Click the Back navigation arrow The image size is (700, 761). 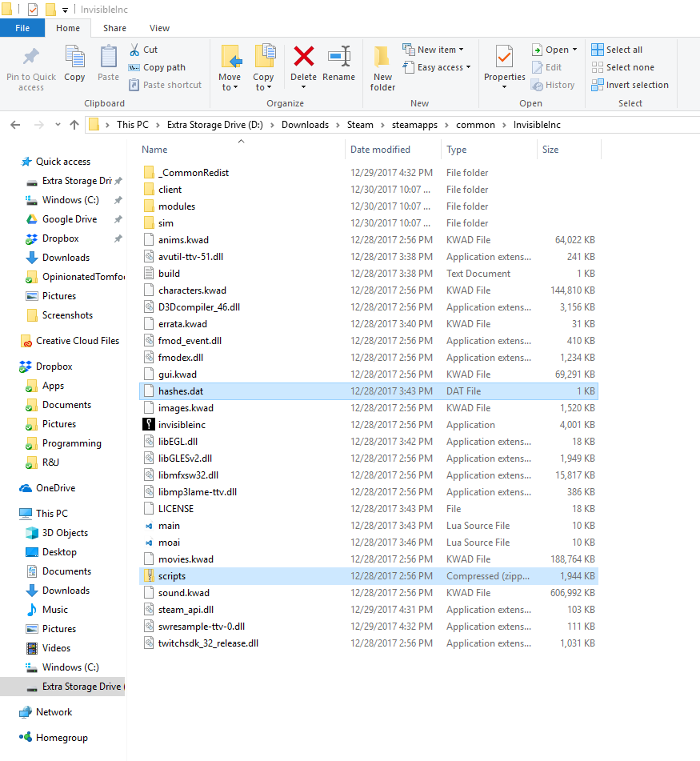(15, 125)
